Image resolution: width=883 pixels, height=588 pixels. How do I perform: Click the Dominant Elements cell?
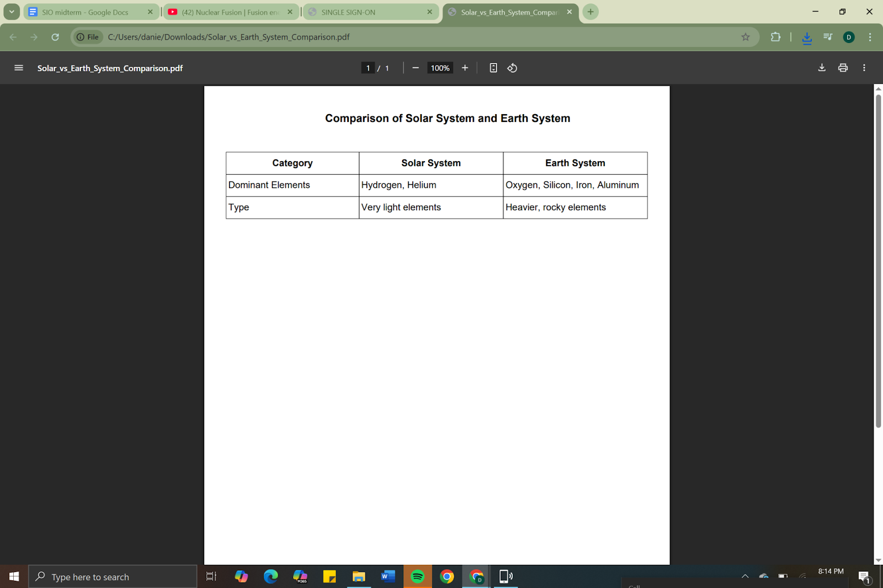coord(292,185)
